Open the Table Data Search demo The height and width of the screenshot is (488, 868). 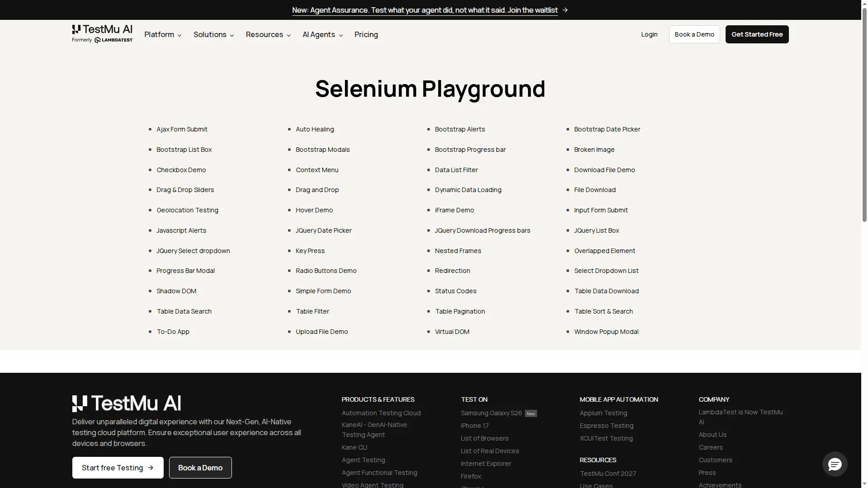click(x=184, y=311)
